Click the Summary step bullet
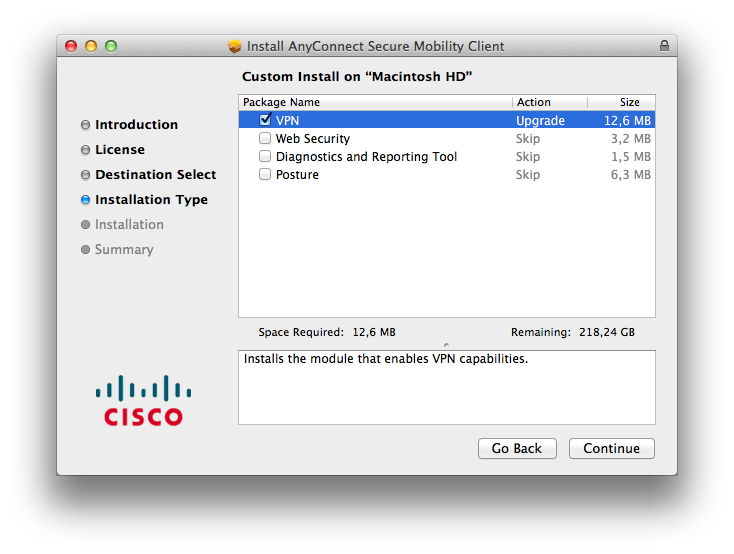The image size is (734, 554). 85,250
